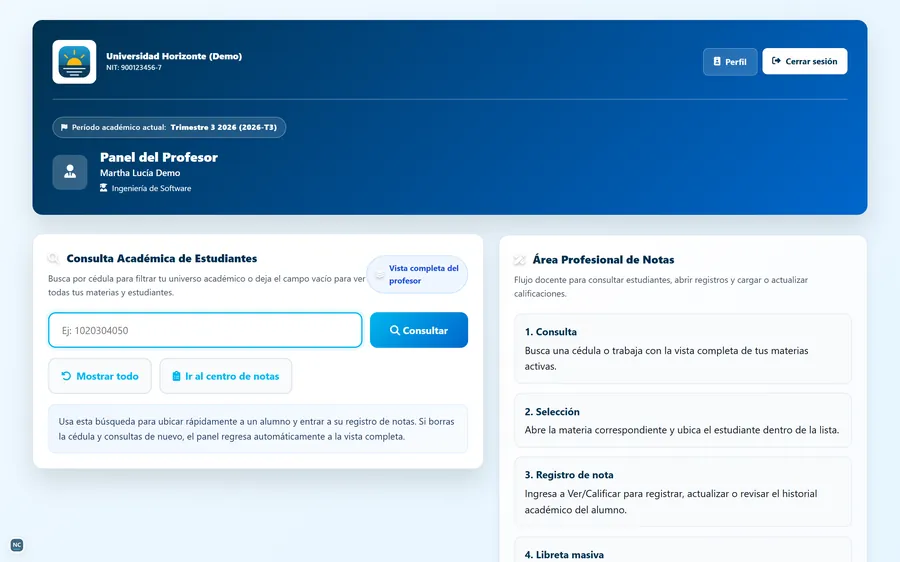The height and width of the screenshot is (562, 900).
Task: Click the Trimestre 3 2026 (2026-T3) text
Action: [224, 127]
